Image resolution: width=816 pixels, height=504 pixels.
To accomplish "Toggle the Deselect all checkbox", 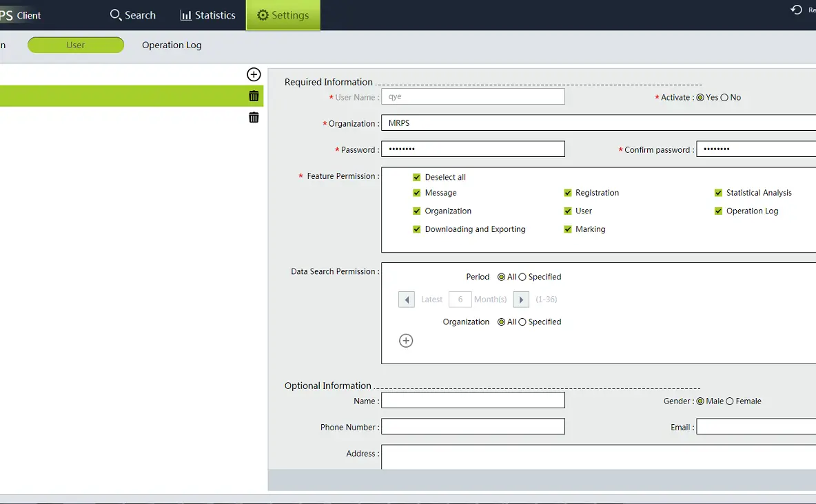I will tap(417, 177).
